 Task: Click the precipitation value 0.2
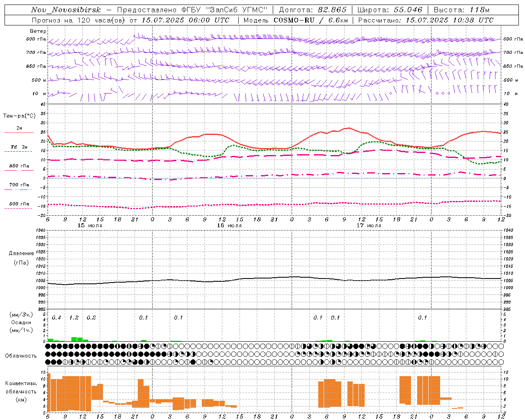coord(91,318)
